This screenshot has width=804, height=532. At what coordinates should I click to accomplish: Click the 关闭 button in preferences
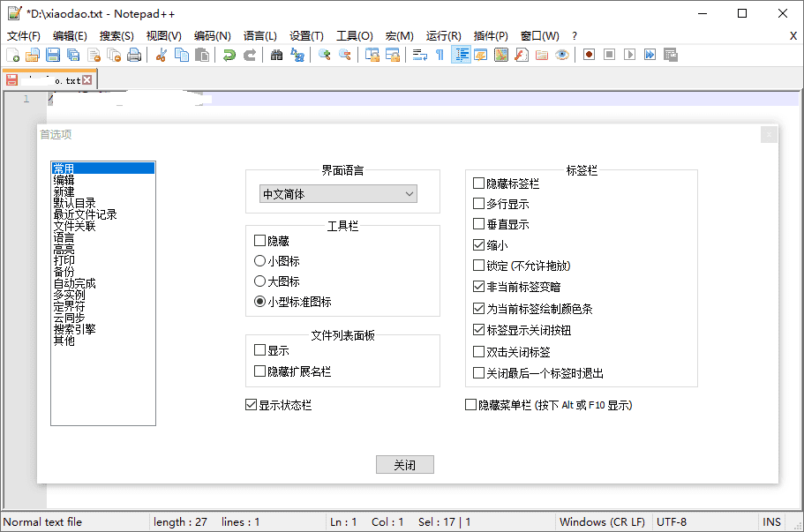(404, 465)
